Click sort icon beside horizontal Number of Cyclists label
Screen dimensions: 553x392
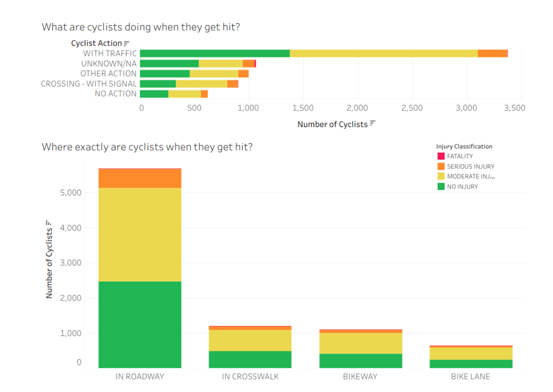click(373, 124)
